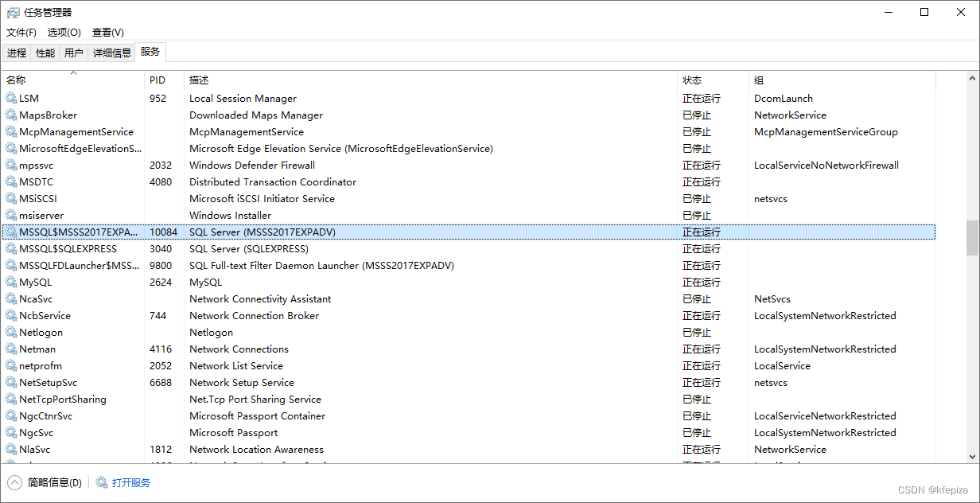The image size is (980, 503).
Task: Click the gear icon beside NlaSvc
Action: (11, 450)
